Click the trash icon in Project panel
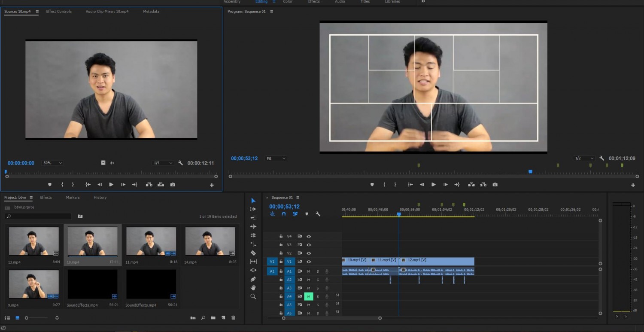The image size is (644, 332). pyautogui.click(x=234, y=318)
